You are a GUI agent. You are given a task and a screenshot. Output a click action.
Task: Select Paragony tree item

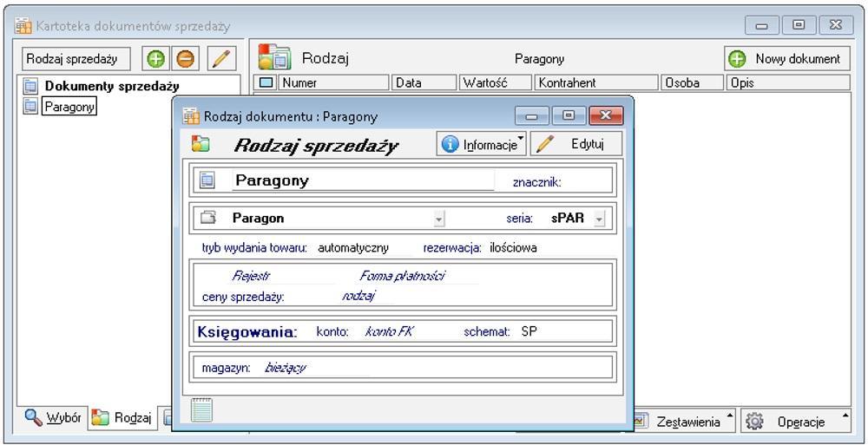click(x=69, y=107)
